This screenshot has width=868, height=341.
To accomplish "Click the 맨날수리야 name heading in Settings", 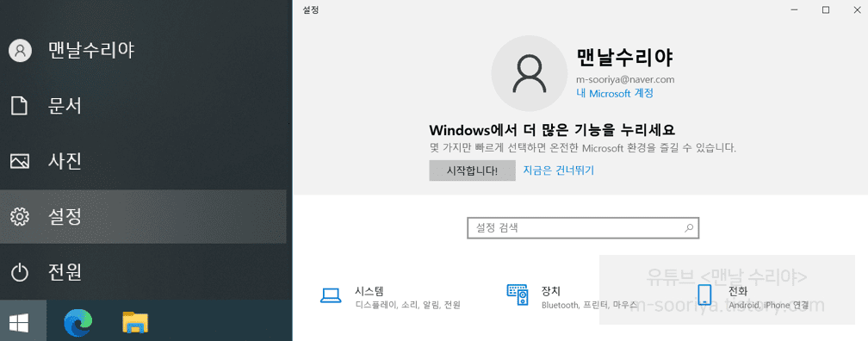I will [x=624, y=57].
